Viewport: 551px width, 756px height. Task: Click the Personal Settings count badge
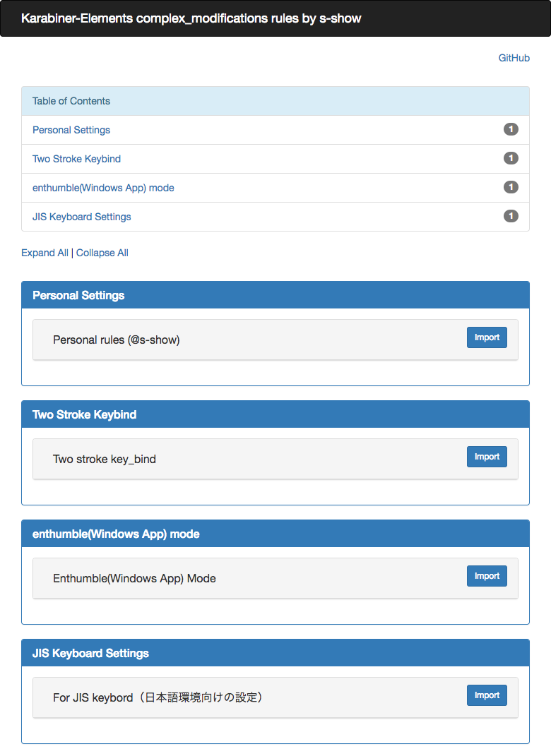(511, 129)
